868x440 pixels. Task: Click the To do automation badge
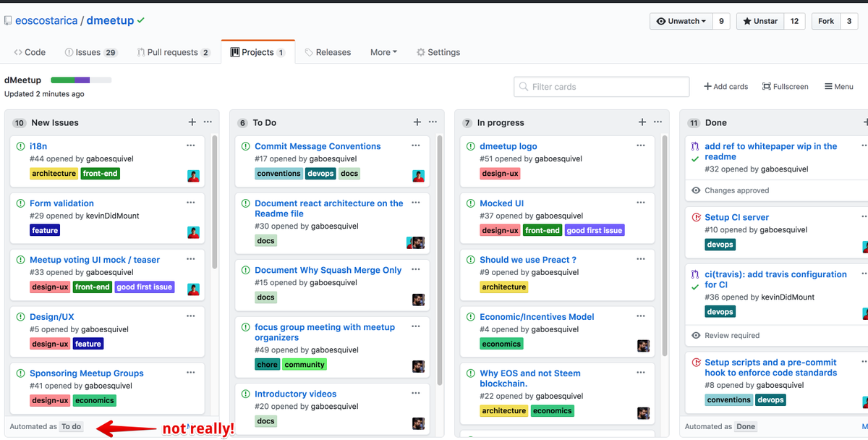tap(72, 426)
